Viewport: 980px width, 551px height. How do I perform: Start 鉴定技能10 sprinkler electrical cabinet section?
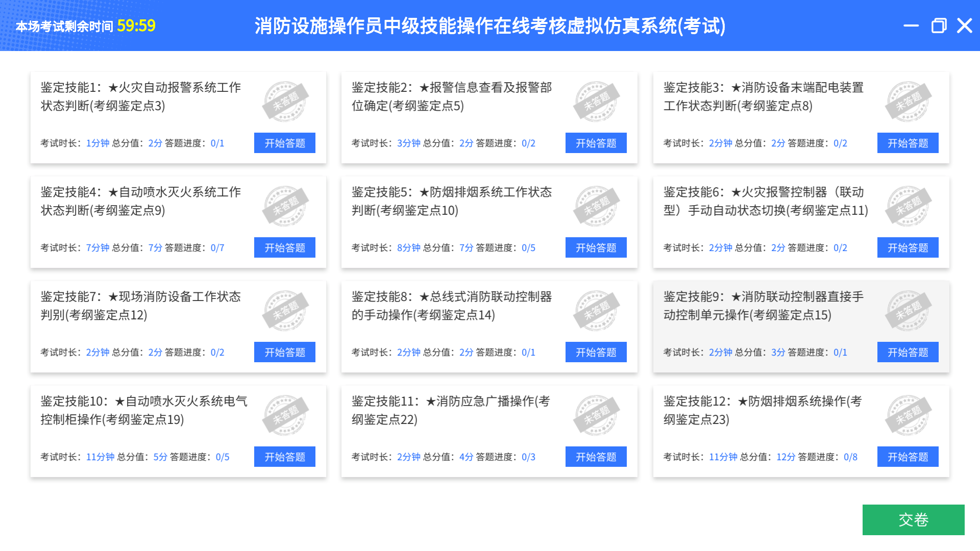285,457
